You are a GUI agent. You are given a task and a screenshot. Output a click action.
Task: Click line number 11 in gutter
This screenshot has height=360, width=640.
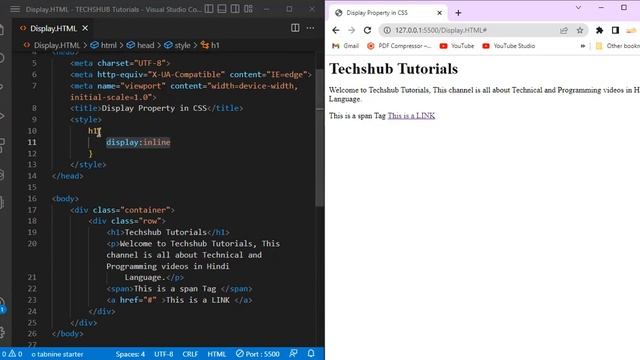tap(32, 142)
